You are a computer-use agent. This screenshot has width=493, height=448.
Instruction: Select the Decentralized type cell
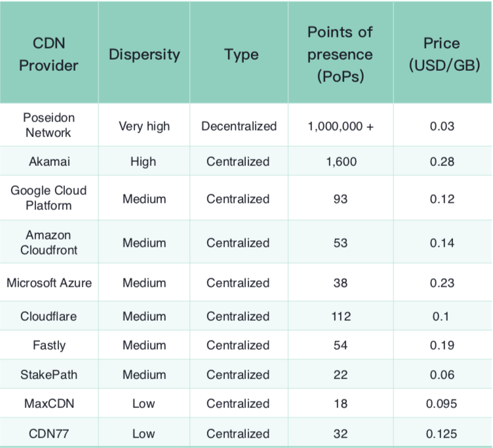click(239, 126)
